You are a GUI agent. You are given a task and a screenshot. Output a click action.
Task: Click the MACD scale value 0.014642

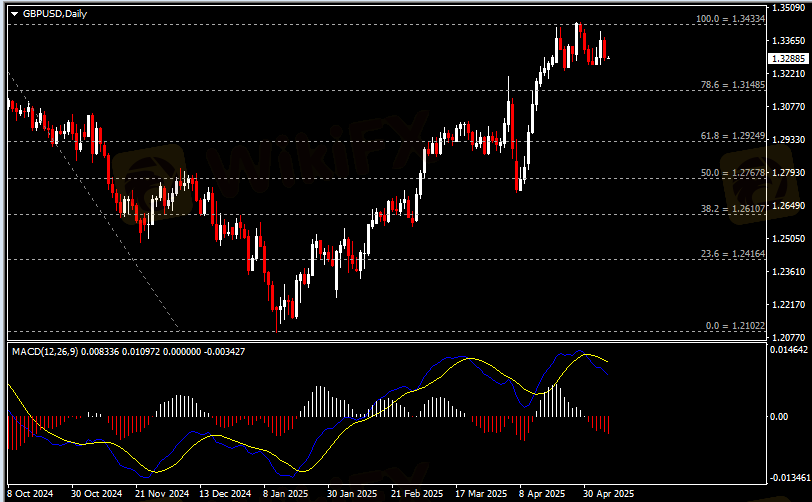tap(789, 350)
